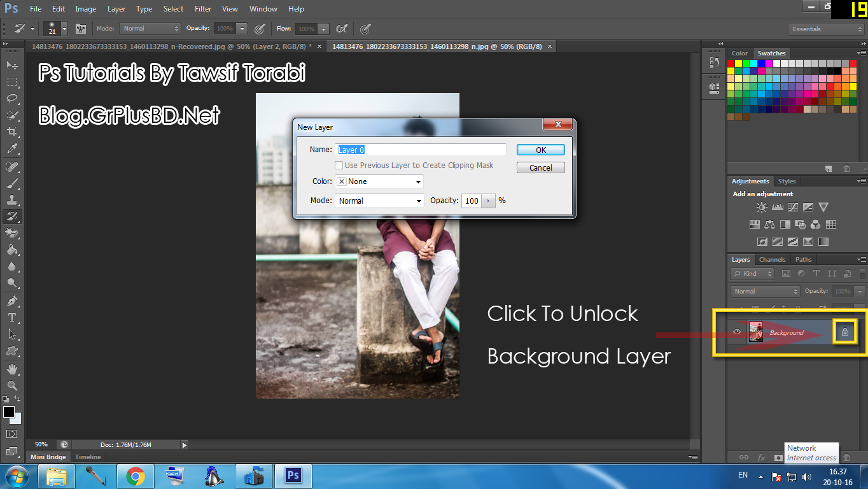
Task: Open the Layer menu
Action: [116, 9]
